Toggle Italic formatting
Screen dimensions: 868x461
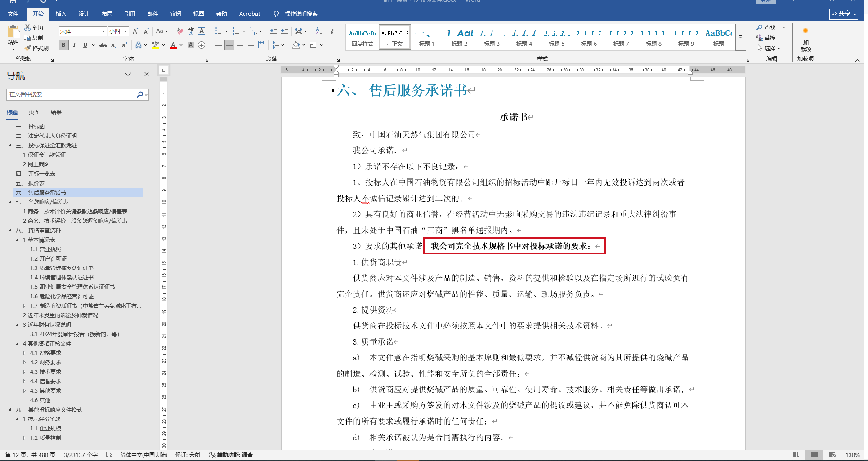pos(74,45)
